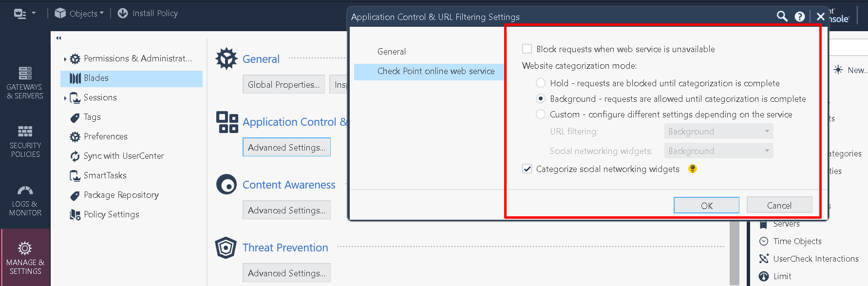This screenshot has width=868, height=286.
Task: Click the Tags item icon
Action: pos(75,117)
